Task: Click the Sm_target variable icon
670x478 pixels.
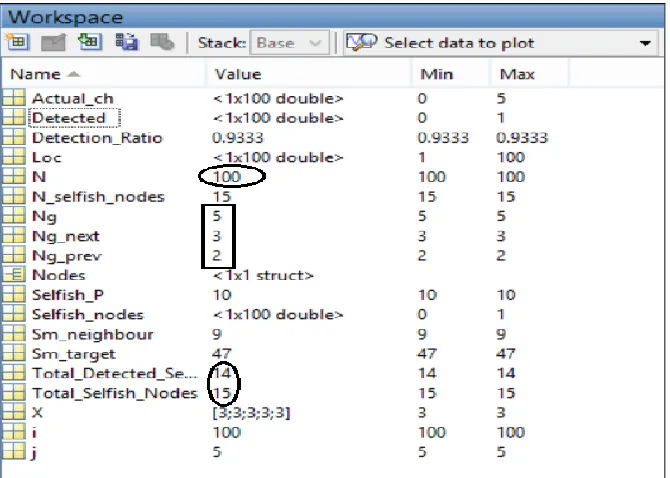Action: [14, 354]
